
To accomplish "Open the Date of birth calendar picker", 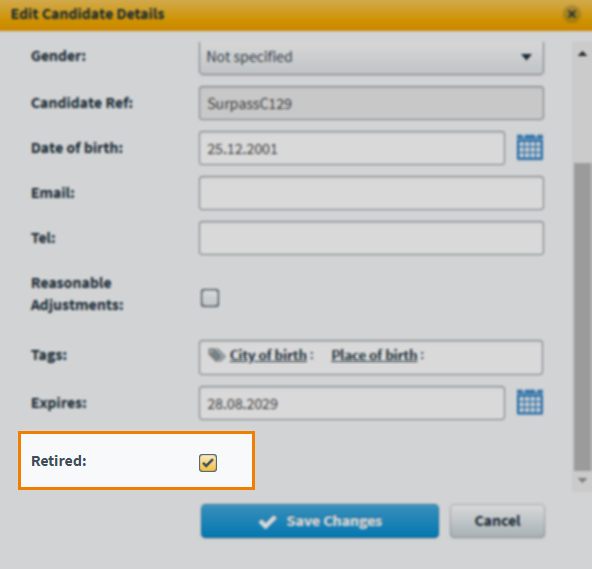I will point(530,148).
